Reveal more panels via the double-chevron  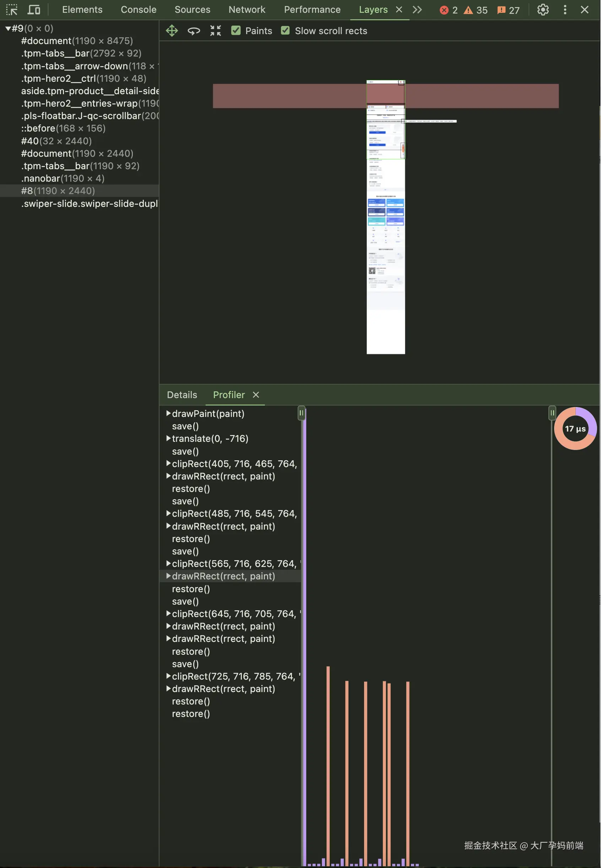coord(417,10)
